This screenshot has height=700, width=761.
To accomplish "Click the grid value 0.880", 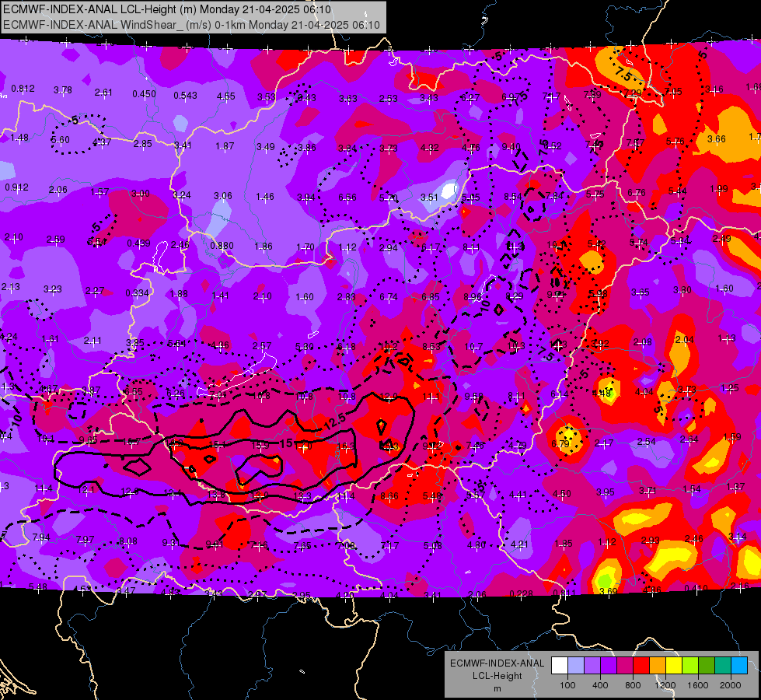I will click(222, 245).
